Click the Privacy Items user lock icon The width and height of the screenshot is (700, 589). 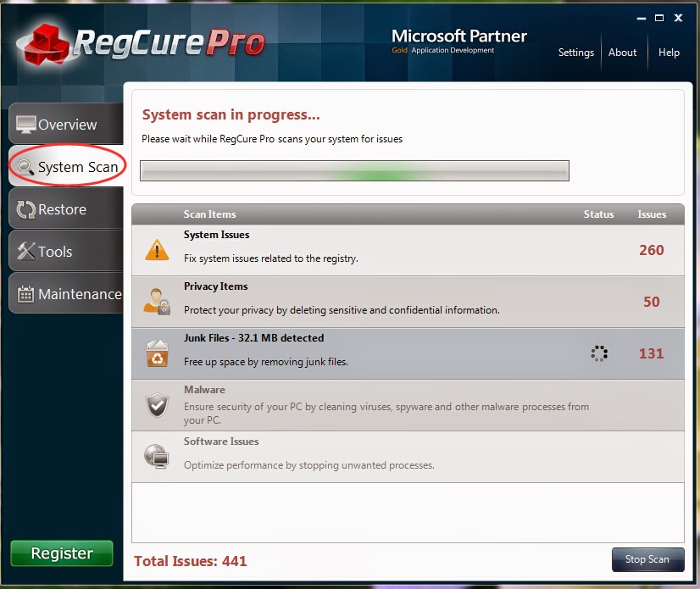point(157,302)
